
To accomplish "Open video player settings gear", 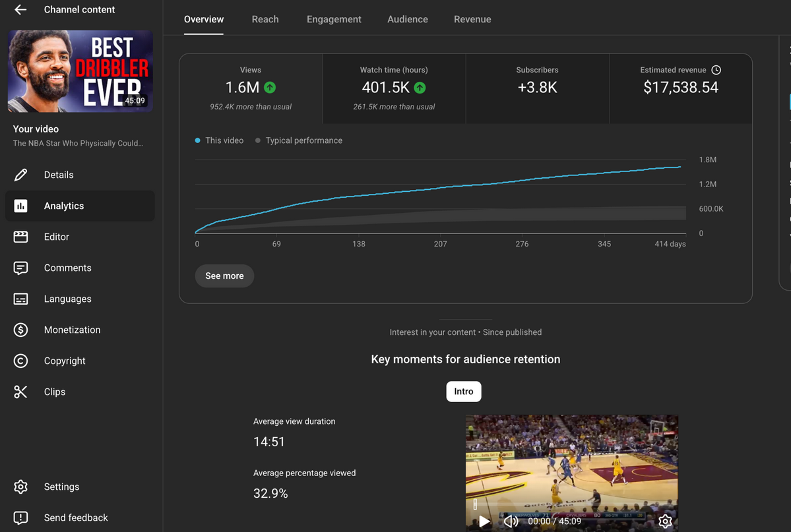I will pyautogui.click(x=665, y=521).
